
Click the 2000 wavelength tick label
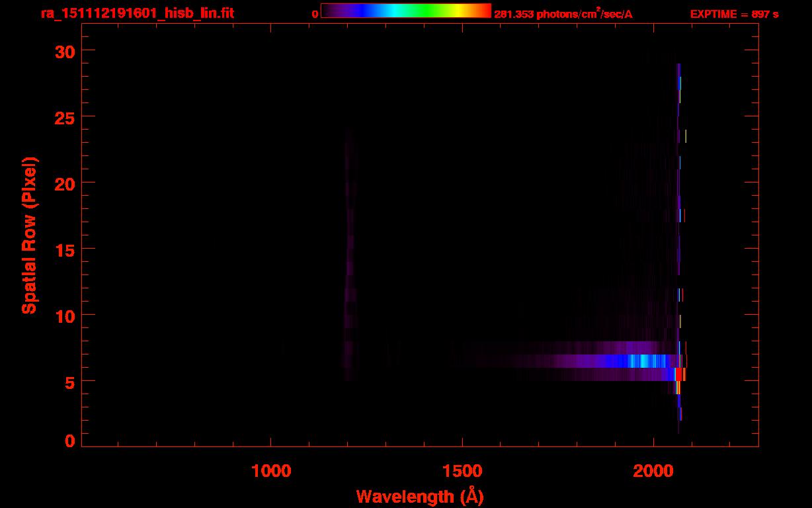point(653,471)
